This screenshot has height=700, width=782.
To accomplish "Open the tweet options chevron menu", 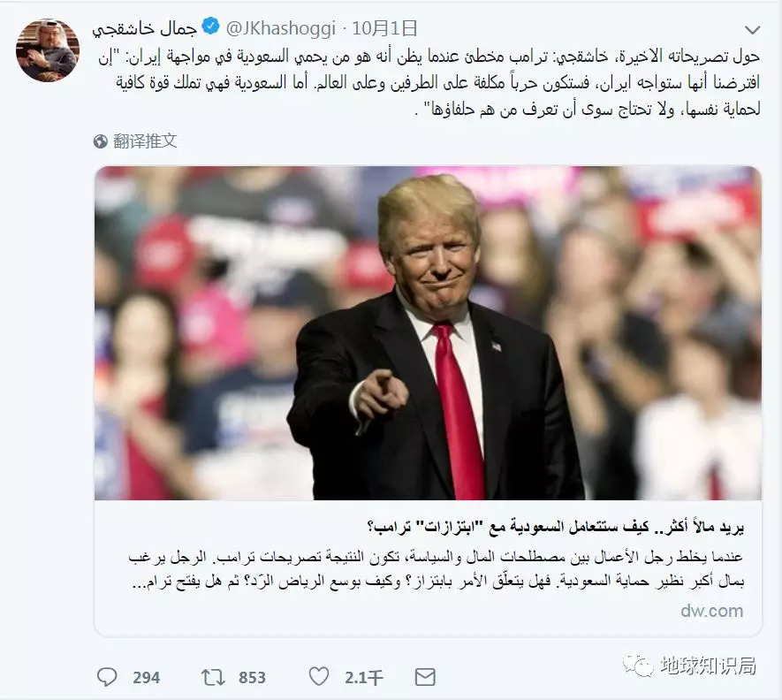I will pos(752,30).
